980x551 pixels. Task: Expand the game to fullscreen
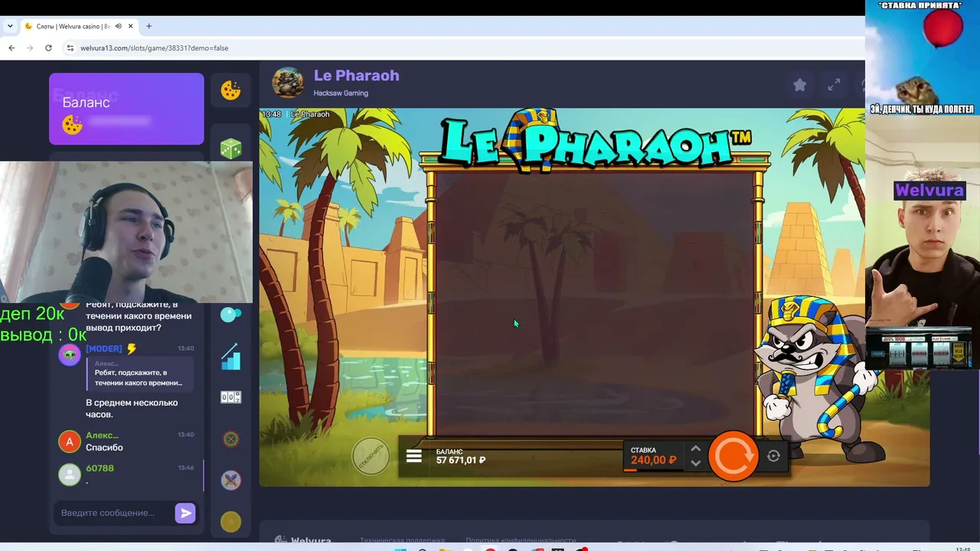pyautogui.click(x=834, y=85)
